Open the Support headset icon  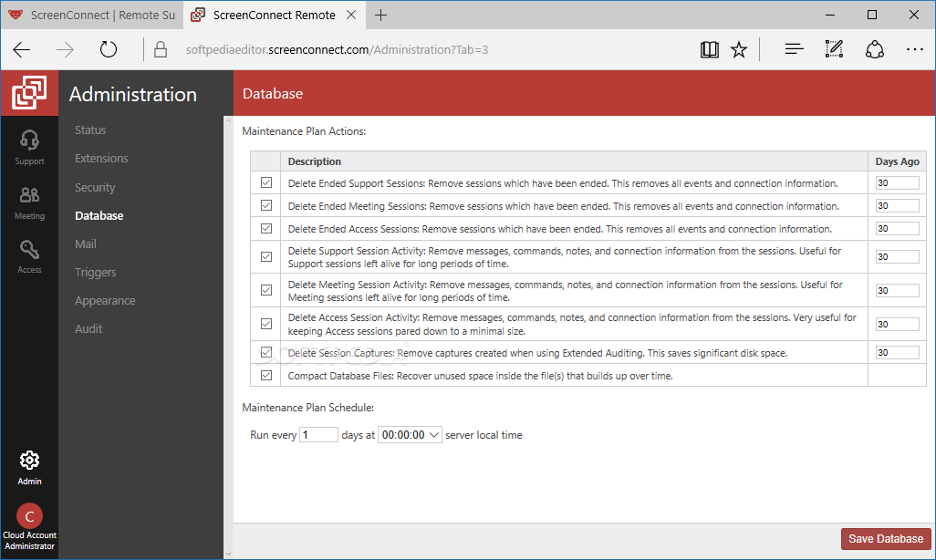29,140
